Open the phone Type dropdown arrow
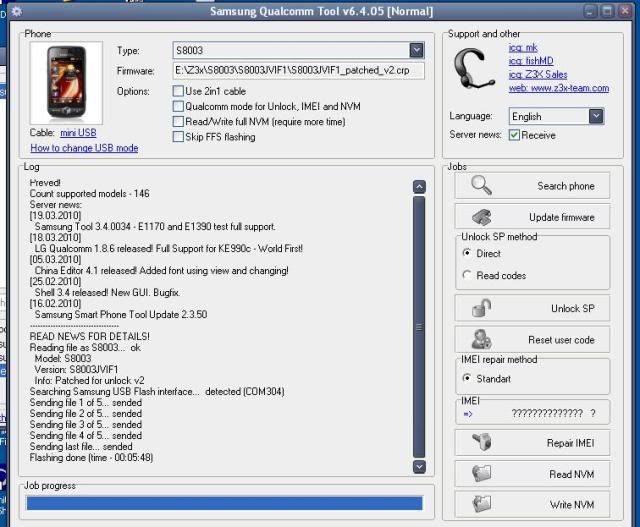Image resolution: width=640 pixels, height=527 pixels. coord(416,50)
